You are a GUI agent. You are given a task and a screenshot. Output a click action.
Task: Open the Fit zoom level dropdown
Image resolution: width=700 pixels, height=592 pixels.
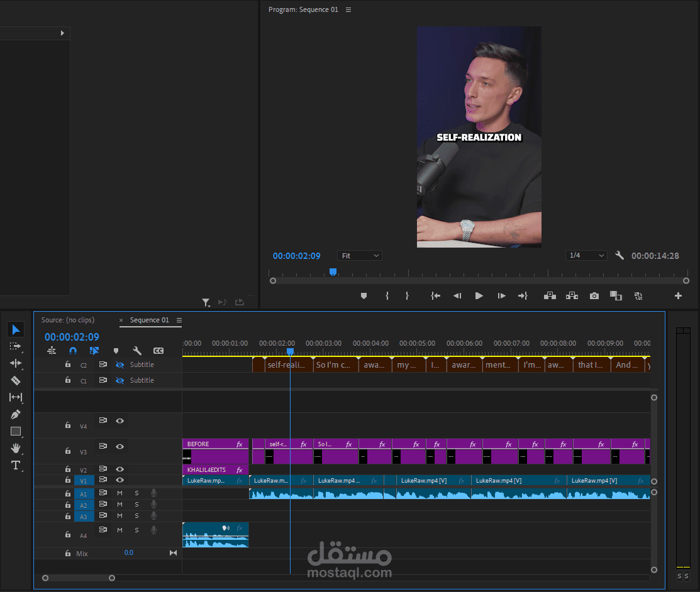click(360, 256)
